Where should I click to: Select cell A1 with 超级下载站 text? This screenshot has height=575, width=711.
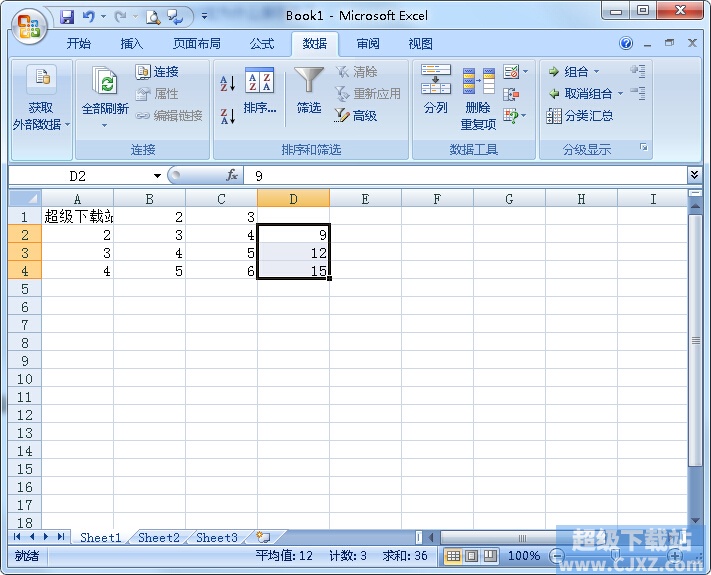[x=78, y=216]
